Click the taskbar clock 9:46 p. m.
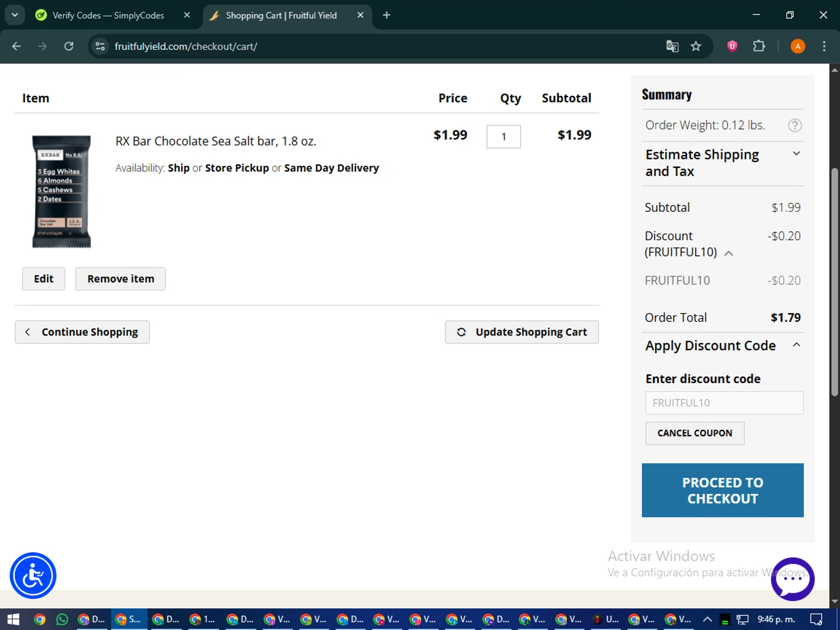 (776, 619)
